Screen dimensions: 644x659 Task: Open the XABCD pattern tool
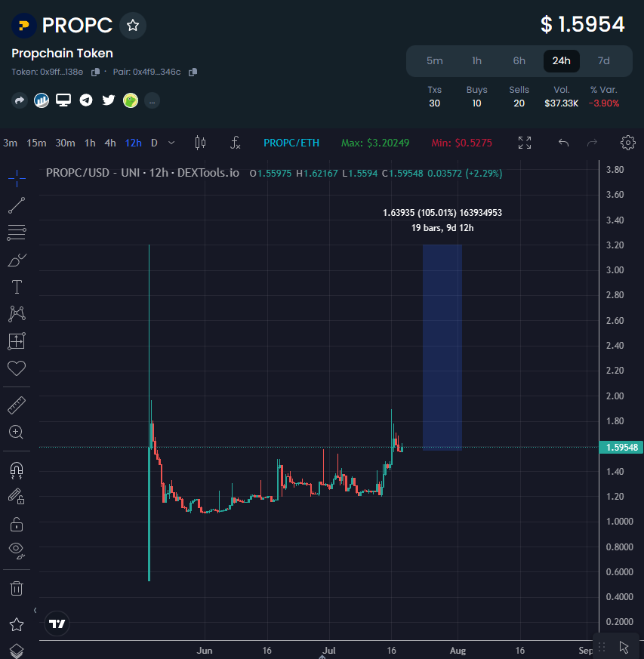pos(17,314)
